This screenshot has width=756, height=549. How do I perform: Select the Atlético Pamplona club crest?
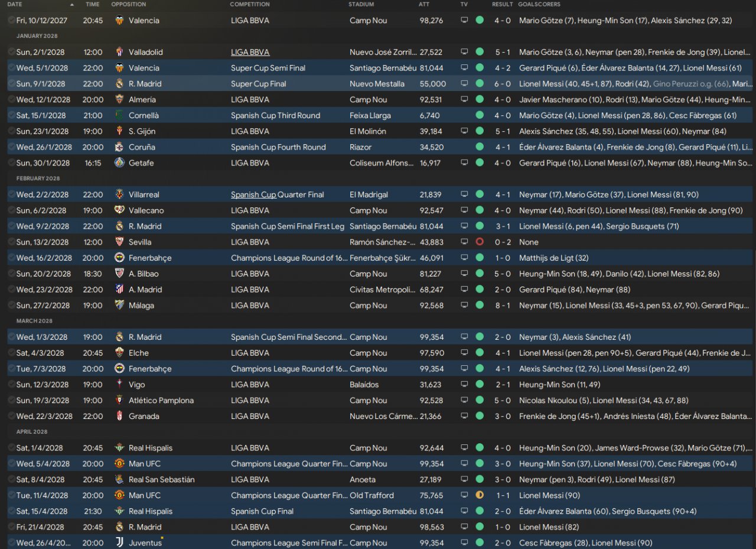click(x=119, y=400)
